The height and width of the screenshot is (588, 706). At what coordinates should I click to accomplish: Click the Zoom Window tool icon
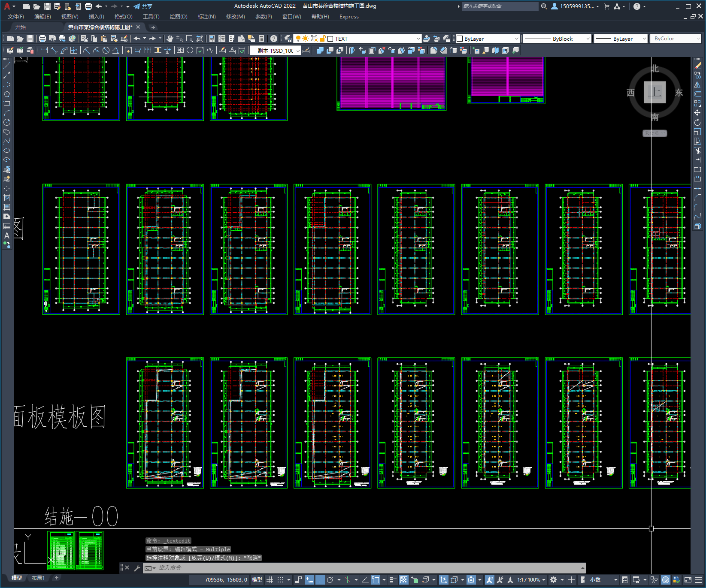pyautogui.click(x=190, y=39)
